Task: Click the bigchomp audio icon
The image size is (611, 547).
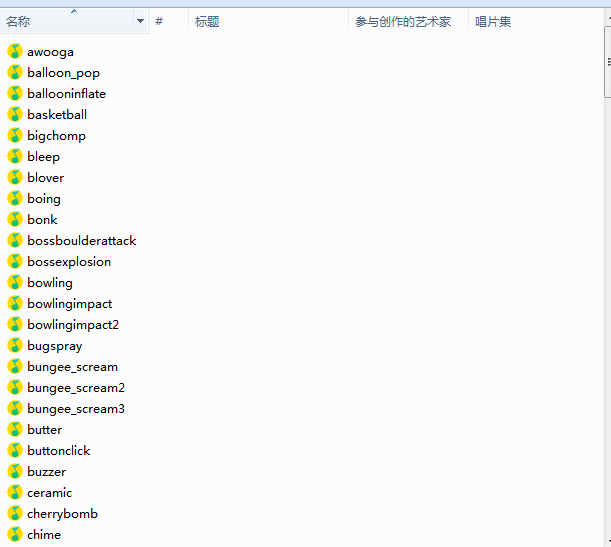Action: (15, 136)
